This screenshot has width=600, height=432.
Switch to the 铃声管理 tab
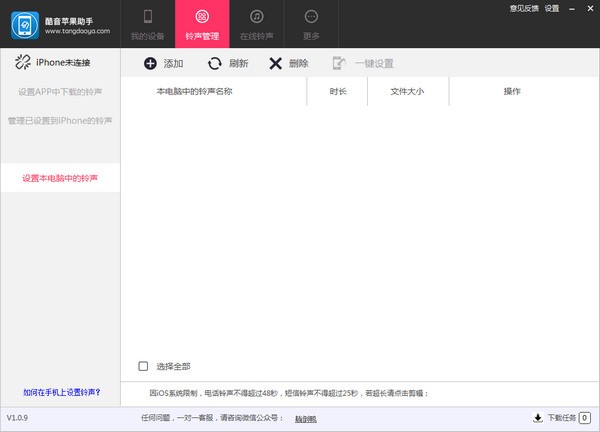202,24
